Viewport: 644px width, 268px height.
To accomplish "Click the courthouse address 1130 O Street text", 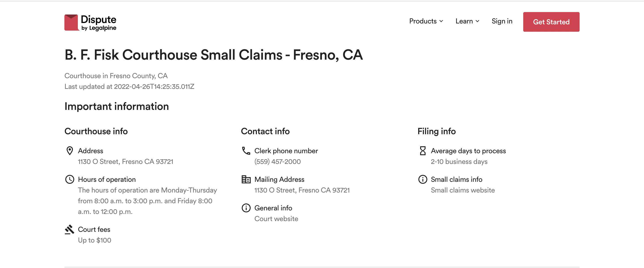I will pyautogui.click(x=125, y=162).
